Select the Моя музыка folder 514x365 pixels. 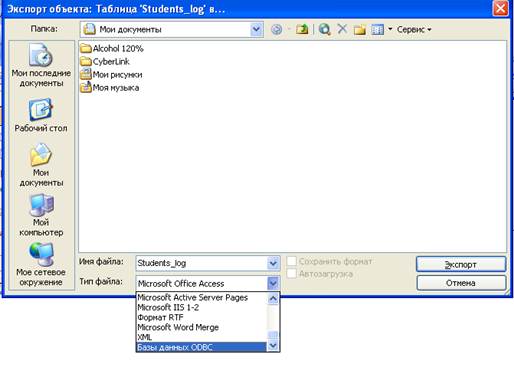tap(110, 88)
